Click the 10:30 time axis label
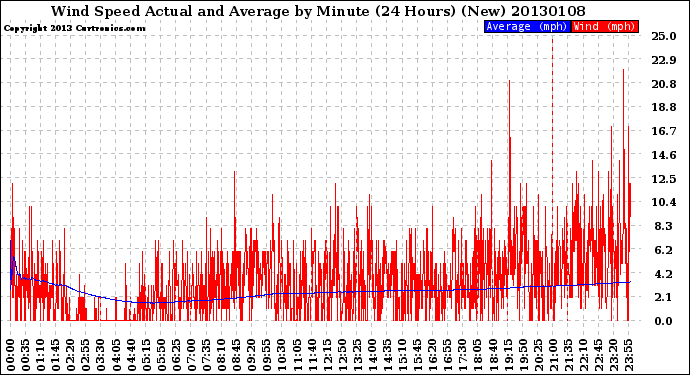 pyautogui.click(x=281, y=355)
